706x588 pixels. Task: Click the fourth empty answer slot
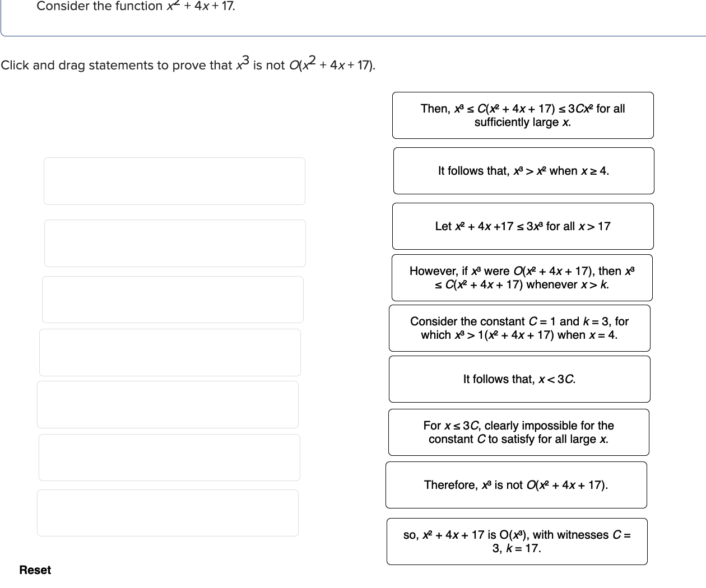pos(170,352)
